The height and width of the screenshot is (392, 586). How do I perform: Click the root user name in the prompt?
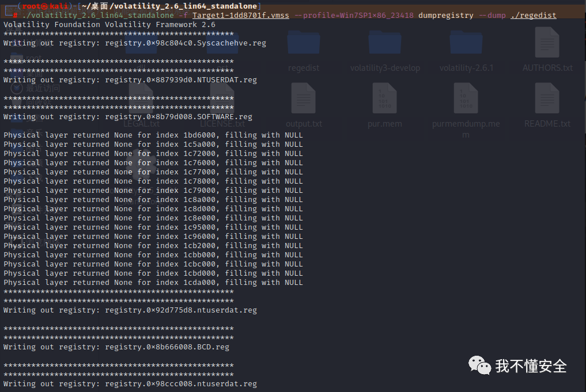[31, 6]
